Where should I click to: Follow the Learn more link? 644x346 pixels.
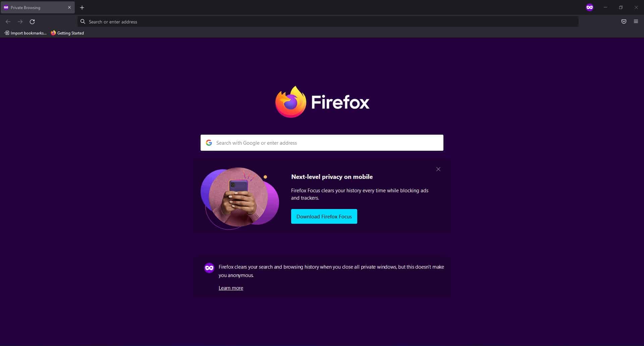tap(231, 288)
